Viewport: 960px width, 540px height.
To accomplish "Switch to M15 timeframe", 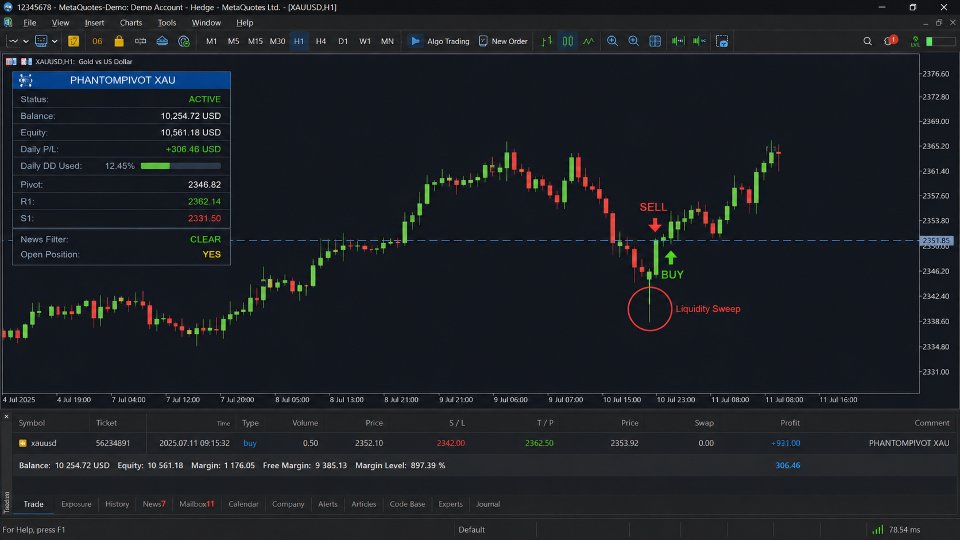I will (x=255, y=41).
